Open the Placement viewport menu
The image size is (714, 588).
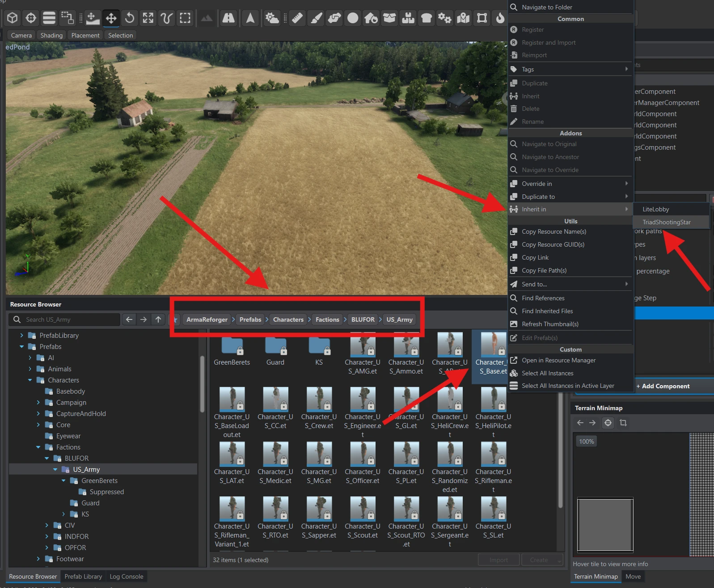(x=85, y=35)
